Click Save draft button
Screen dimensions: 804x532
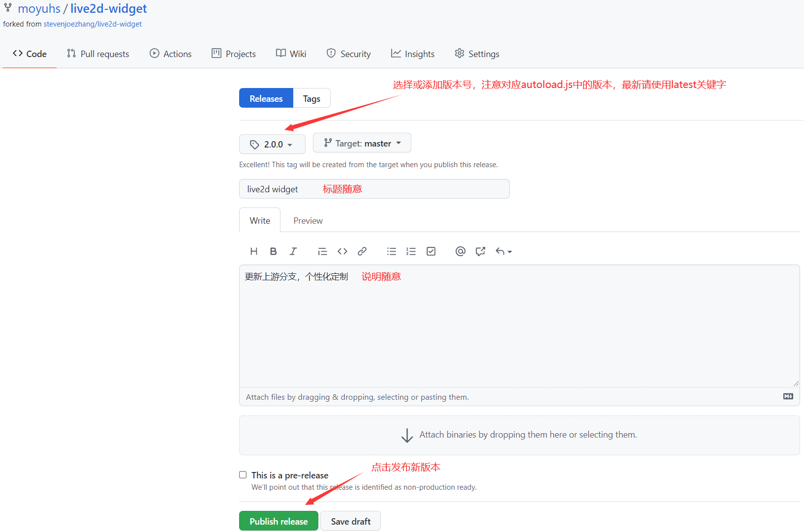(351, 521)
